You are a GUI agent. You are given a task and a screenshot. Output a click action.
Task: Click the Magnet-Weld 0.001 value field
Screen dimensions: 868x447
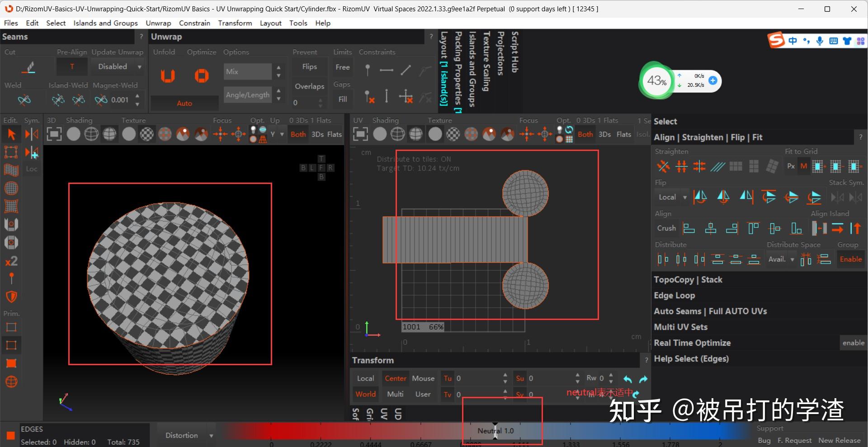[x=121, y=99]
